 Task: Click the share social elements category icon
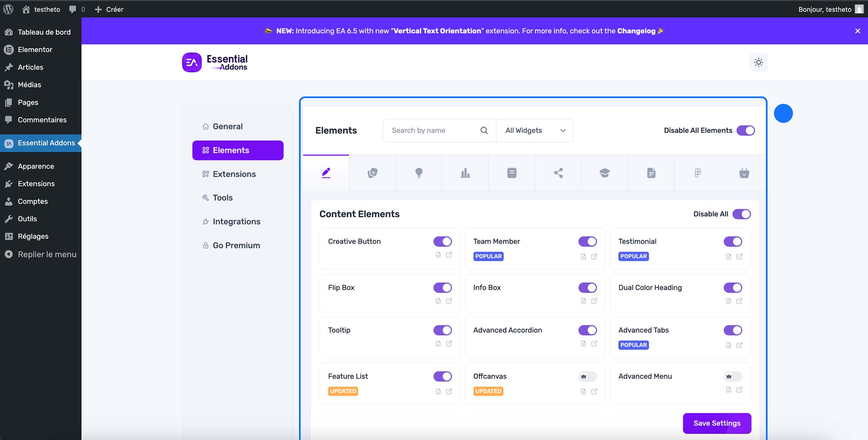pos(558,173)
